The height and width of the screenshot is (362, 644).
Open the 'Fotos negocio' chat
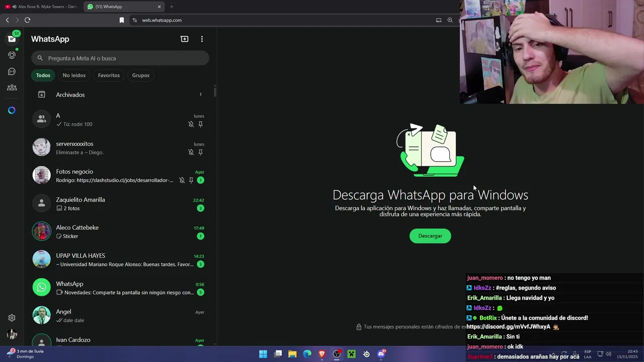[x=120, y=176]
